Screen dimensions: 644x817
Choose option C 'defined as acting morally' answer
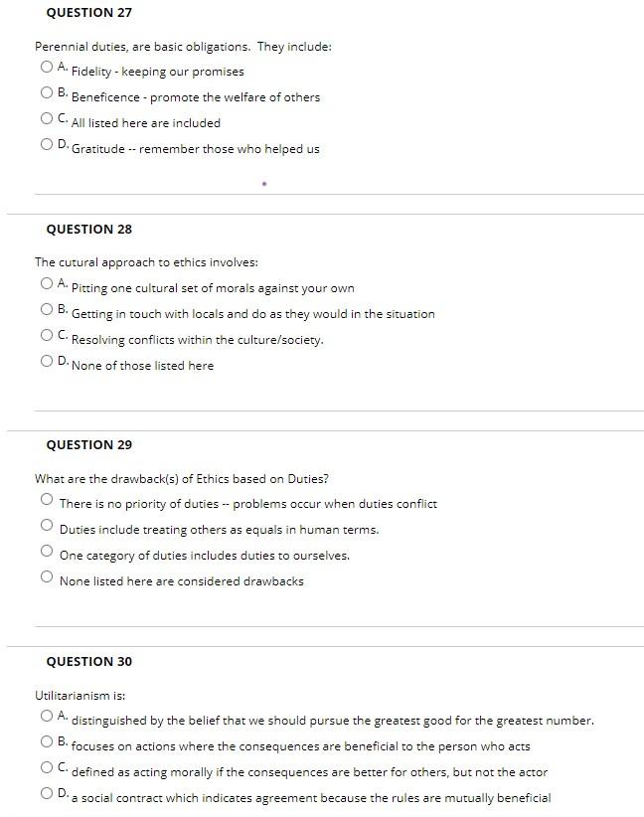tap(46, 766)
